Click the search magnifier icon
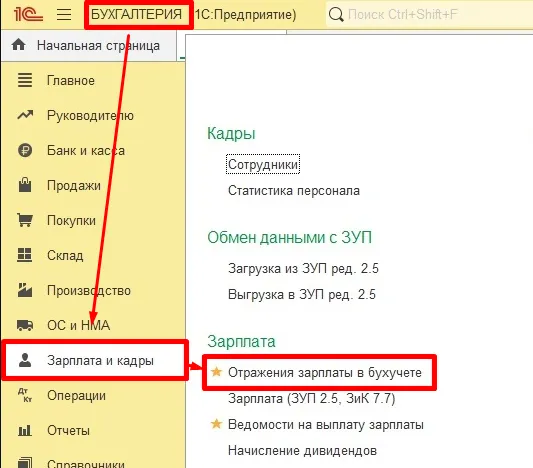 [336, 14]
